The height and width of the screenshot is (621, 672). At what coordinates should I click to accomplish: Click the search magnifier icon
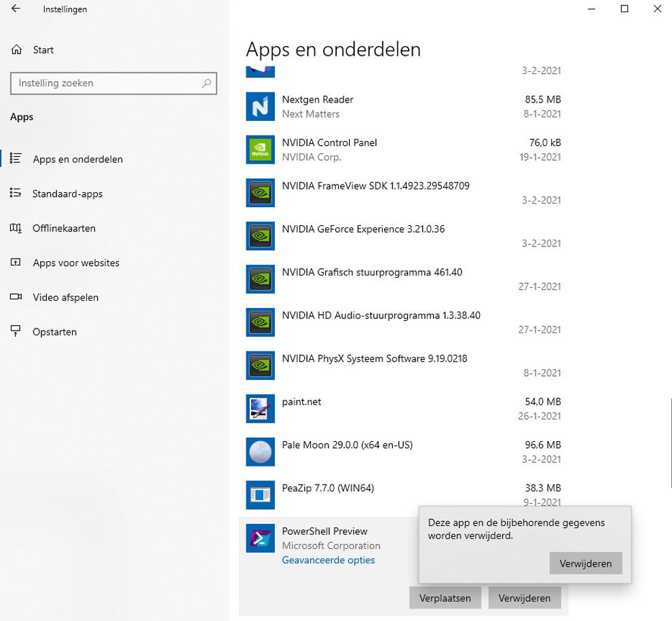206,83
